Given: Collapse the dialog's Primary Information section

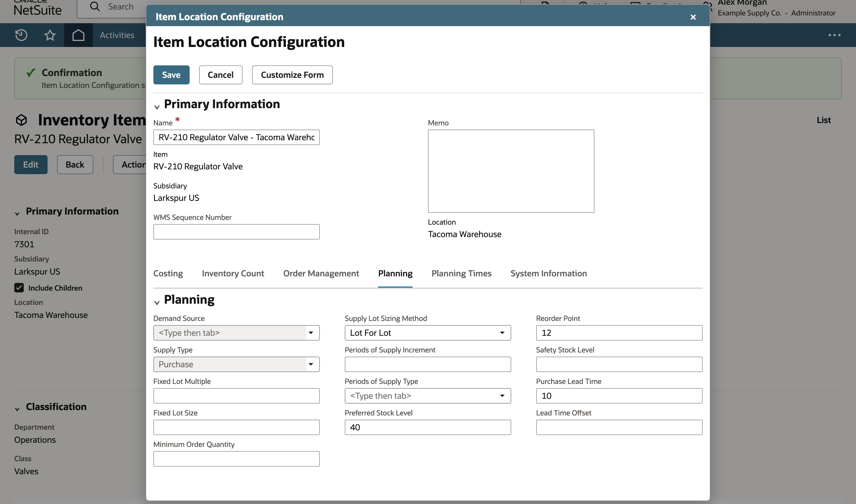Looking at the screenshot, I should (157, 107).
